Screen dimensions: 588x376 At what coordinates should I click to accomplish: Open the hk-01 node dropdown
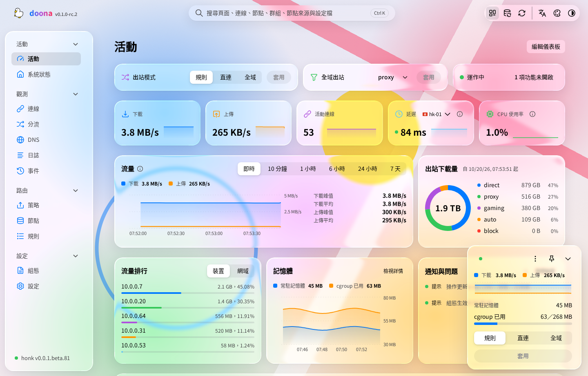437,114
